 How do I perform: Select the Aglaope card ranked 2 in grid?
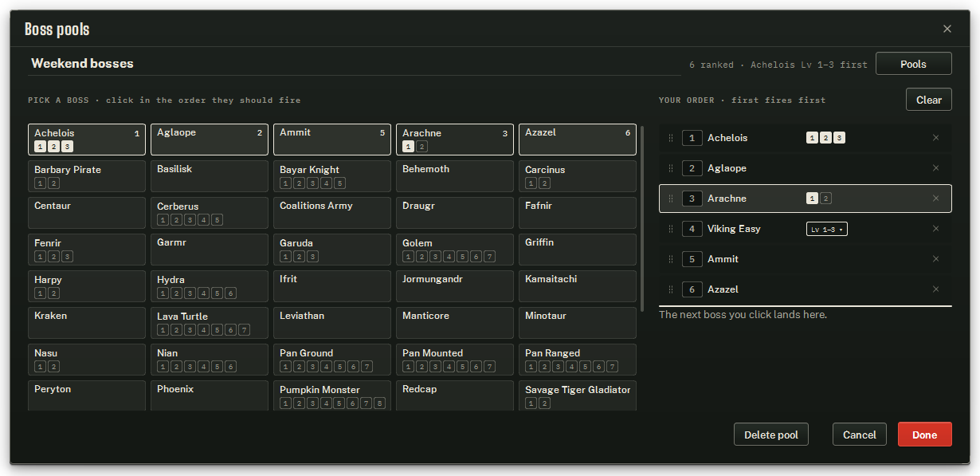point(210,140)
